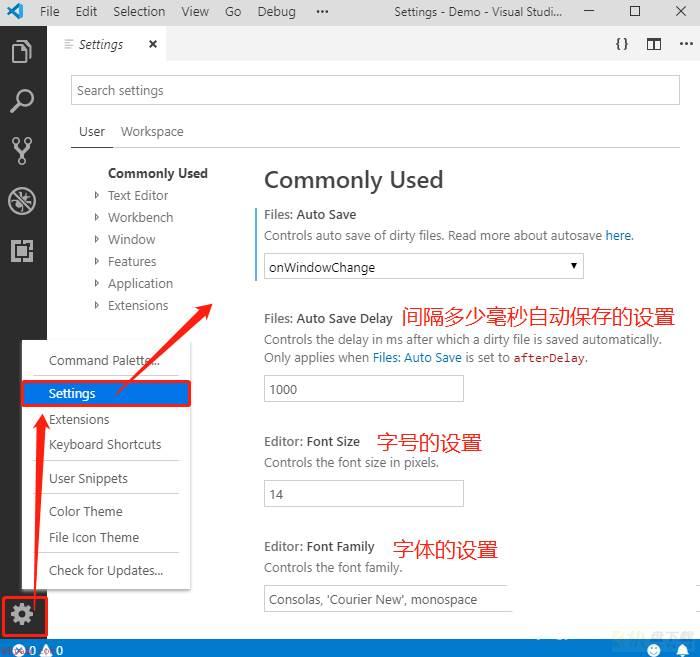
Task: Open the Auto Save onWindowChange dropdown
Action: tap(424, 266)
